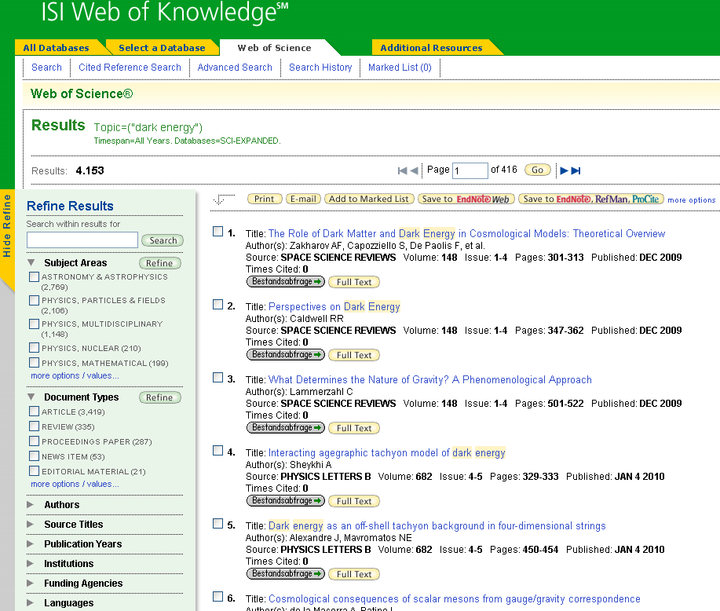Click Bestandsabfrage button for result 1
Screen dimensions: 720x611
285,281
